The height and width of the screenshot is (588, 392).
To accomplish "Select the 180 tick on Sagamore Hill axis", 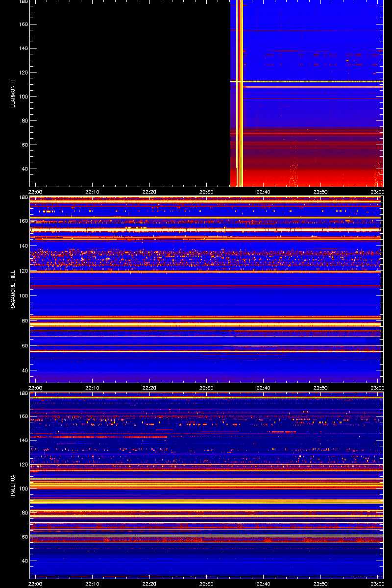I will coord(23,197).
